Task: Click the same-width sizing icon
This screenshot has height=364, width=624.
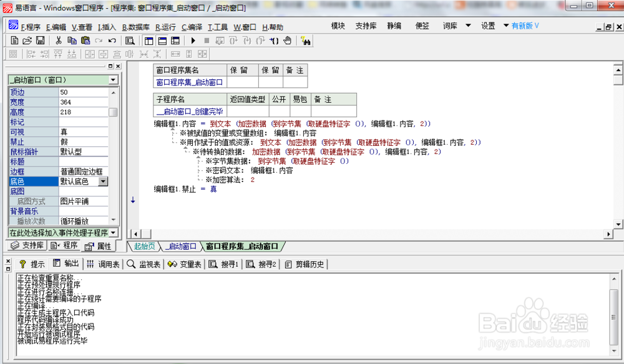Action: [175, 54]
